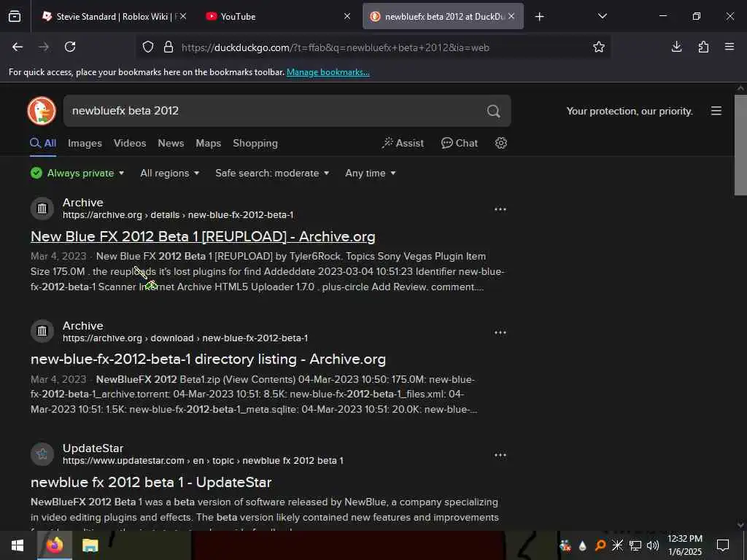The height and width of the screenshot is (560, 747).
Task: Click taskbar clock showing 12:32 PM
Action: [684, 545]
